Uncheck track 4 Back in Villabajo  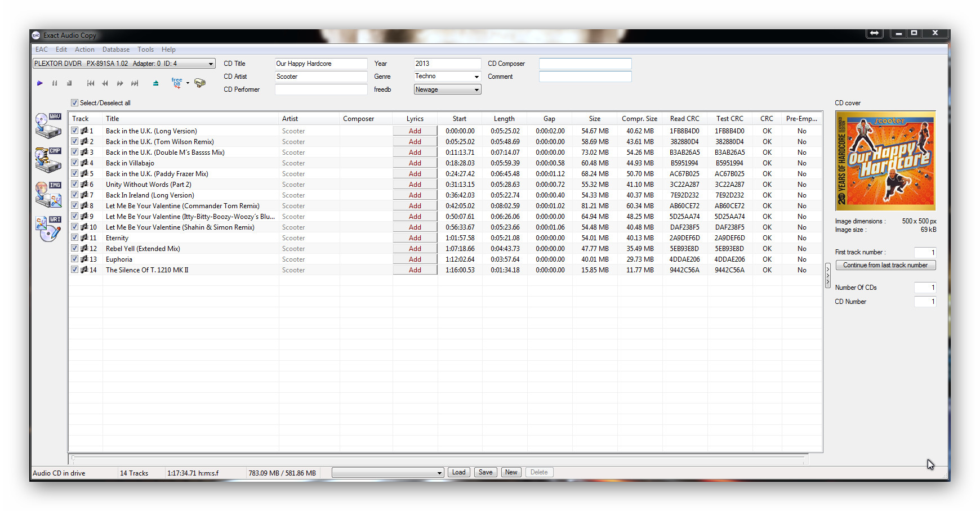(x=74, y=163)
